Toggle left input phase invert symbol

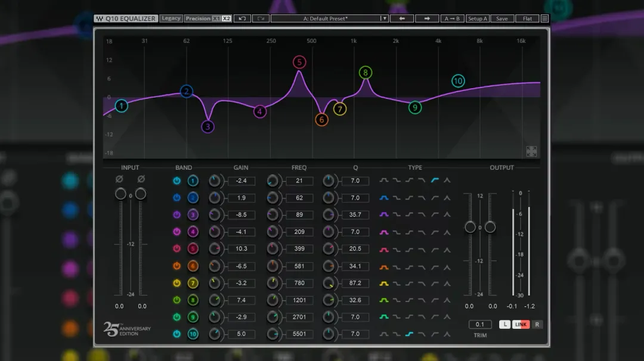[x=119, y=179]
